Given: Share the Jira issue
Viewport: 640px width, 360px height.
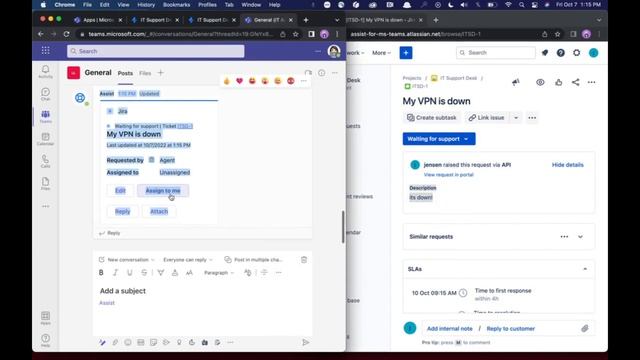Looking at the screenshot, I should 575,82.
